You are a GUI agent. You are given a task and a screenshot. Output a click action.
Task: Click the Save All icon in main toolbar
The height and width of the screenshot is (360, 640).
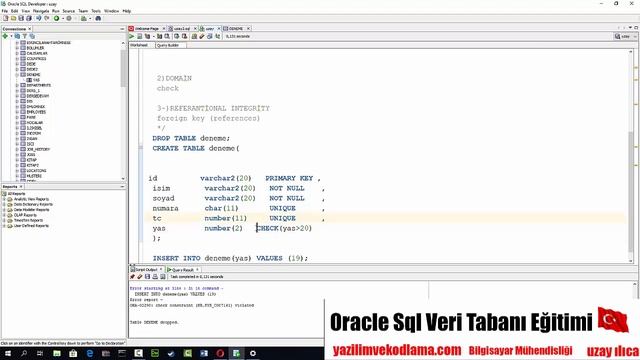tap(29, 18)
